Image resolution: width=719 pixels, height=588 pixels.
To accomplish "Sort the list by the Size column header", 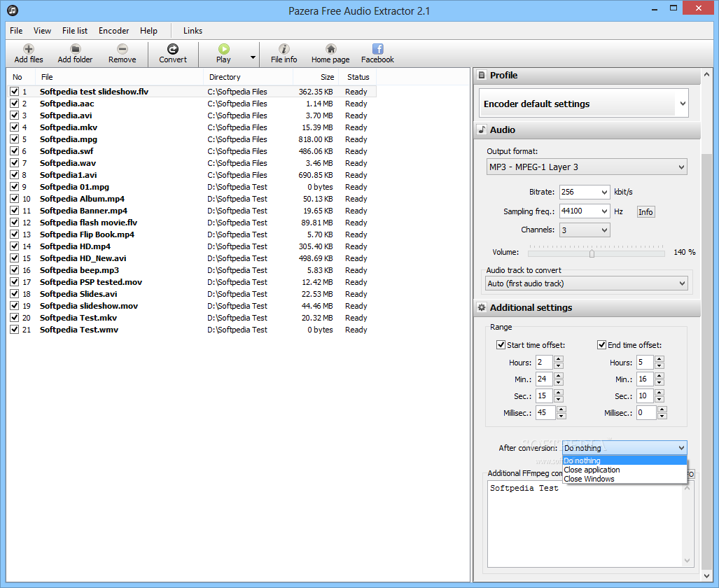I will (316, 77).
